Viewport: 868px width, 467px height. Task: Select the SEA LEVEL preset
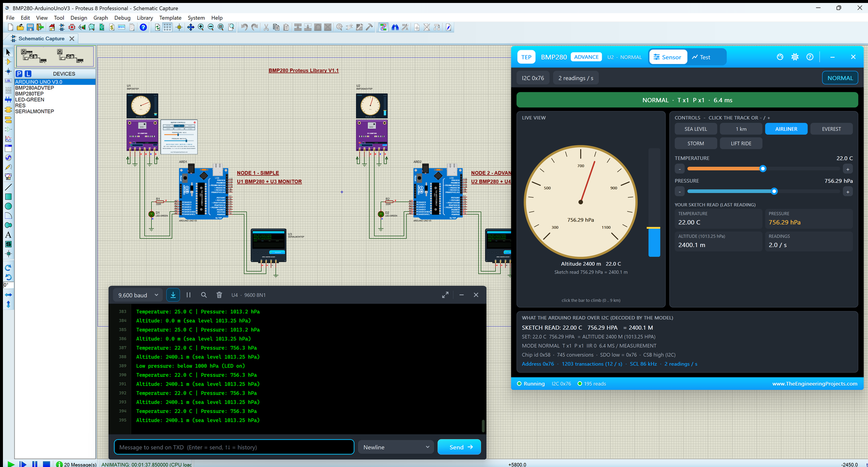click(x=696, y=129)
